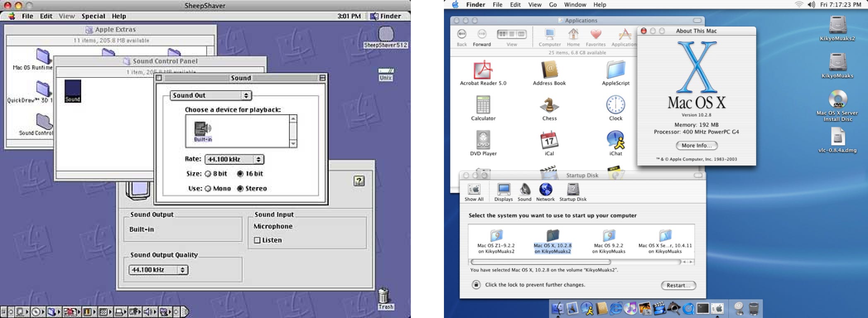Screen dimensions: 868x318
Task: Select vlc-0.8.4a.dmg on desktop
Action: [x=837, y=140]
